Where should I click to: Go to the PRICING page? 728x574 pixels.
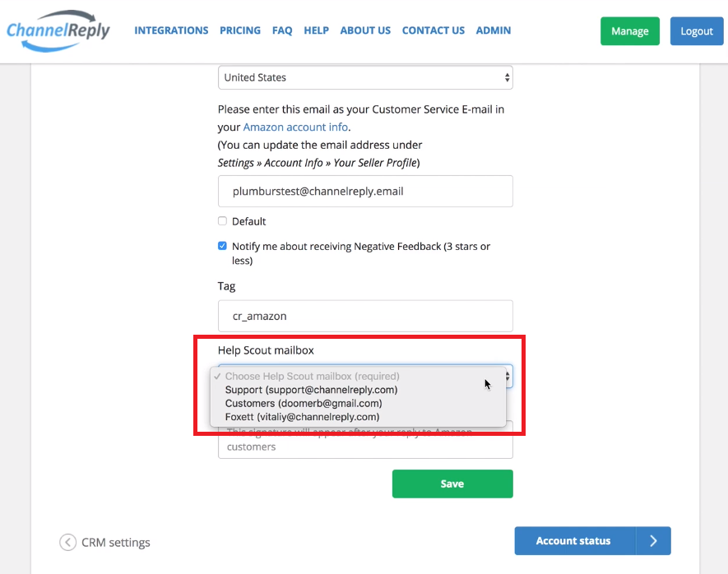point(240,30)
